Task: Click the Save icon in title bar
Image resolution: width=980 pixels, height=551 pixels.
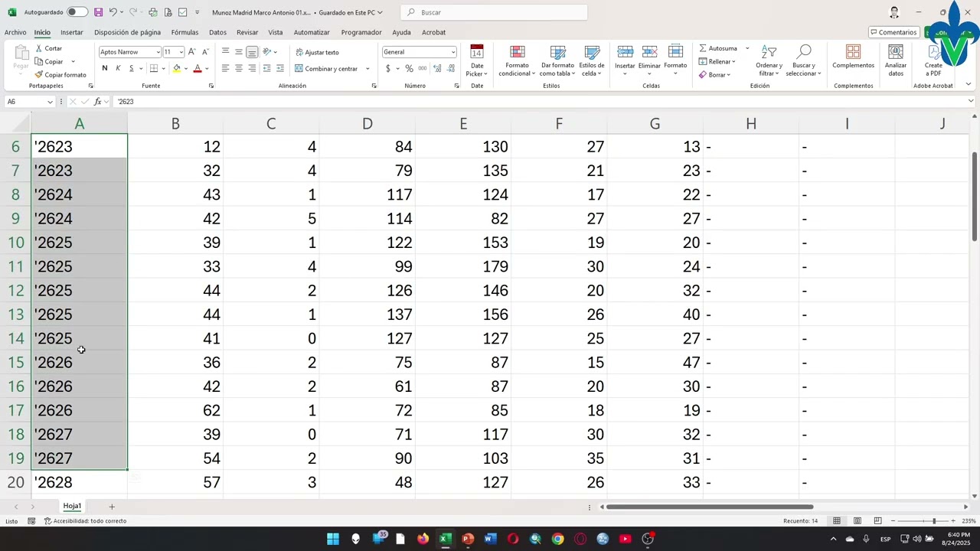Action: [x=98, y=12]
